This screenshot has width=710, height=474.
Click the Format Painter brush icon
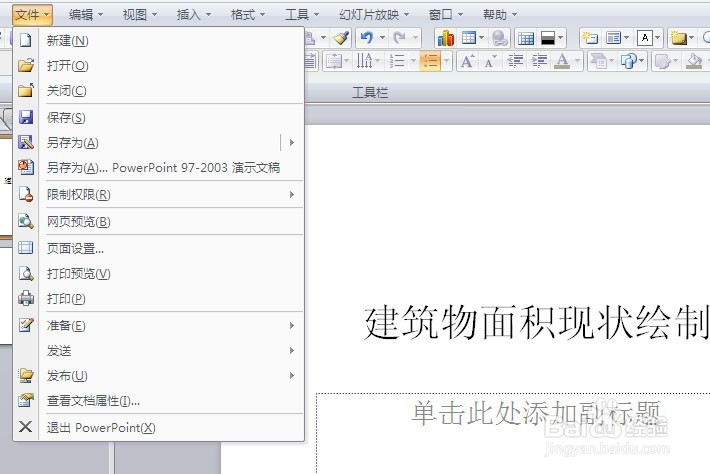click(x=341, y=38)
